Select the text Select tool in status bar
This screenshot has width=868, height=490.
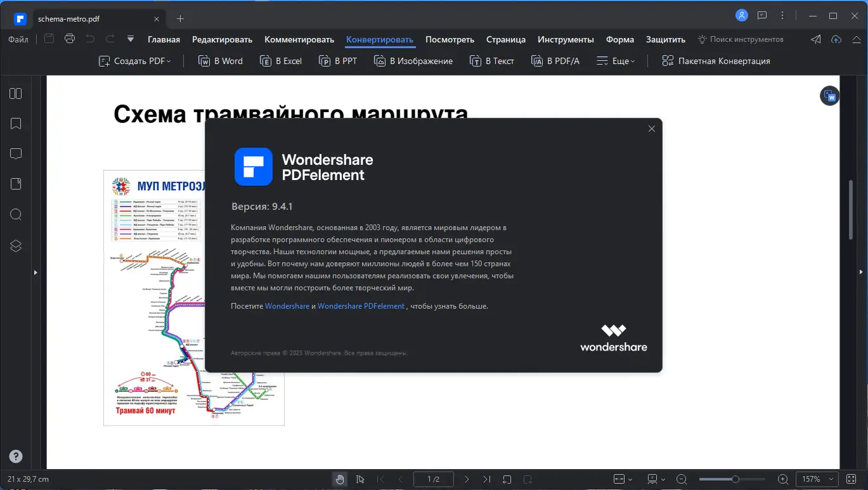coord(360,479)
